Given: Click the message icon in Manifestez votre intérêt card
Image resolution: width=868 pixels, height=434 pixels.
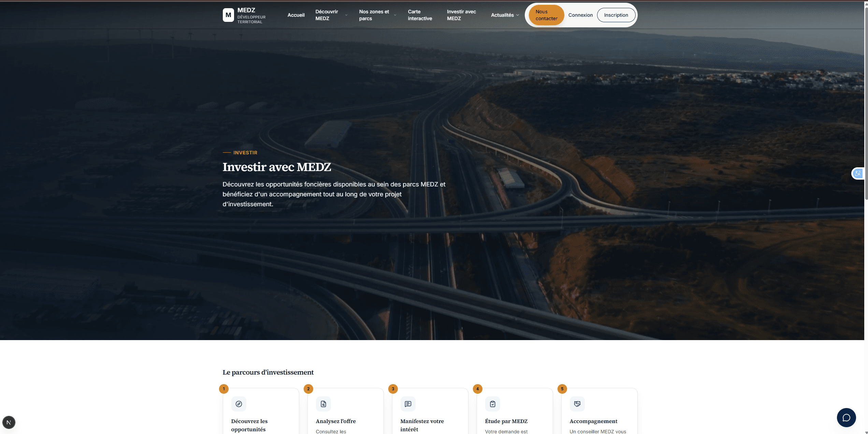Looking at the screenshot, I should click(408, 404).
